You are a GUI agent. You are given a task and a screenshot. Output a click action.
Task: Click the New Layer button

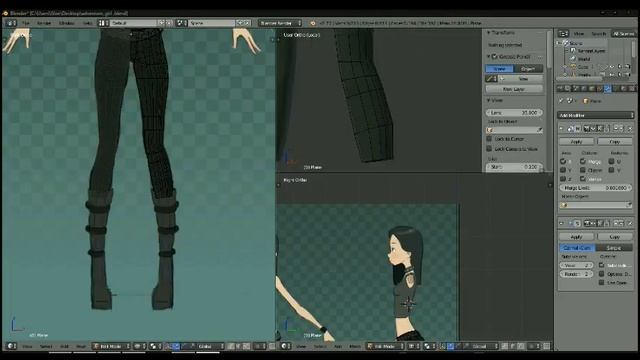[514, 89]
